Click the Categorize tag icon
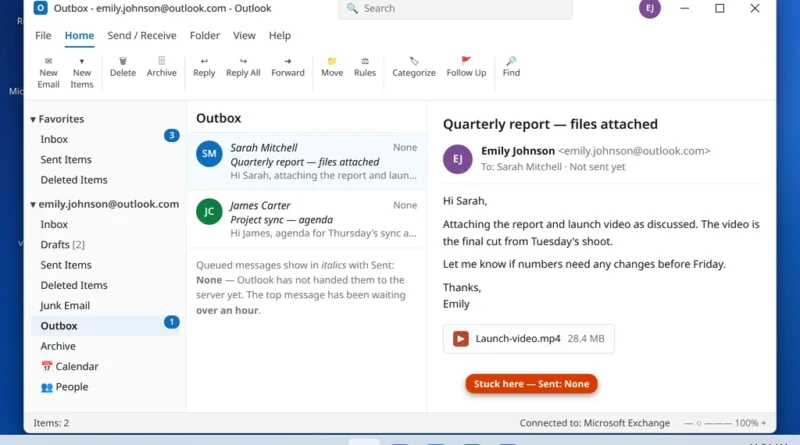Image resolution: width=800 pixels, height=445 pixels. 414,61
